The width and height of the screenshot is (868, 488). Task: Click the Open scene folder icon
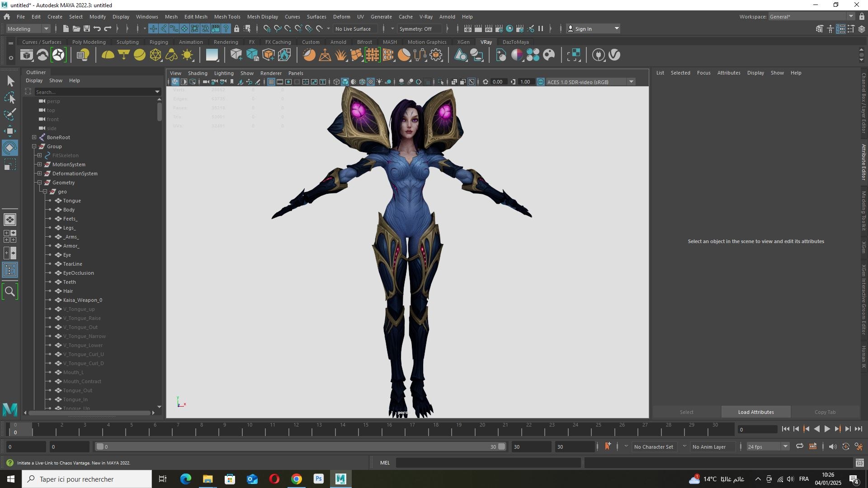pos(76,28)
